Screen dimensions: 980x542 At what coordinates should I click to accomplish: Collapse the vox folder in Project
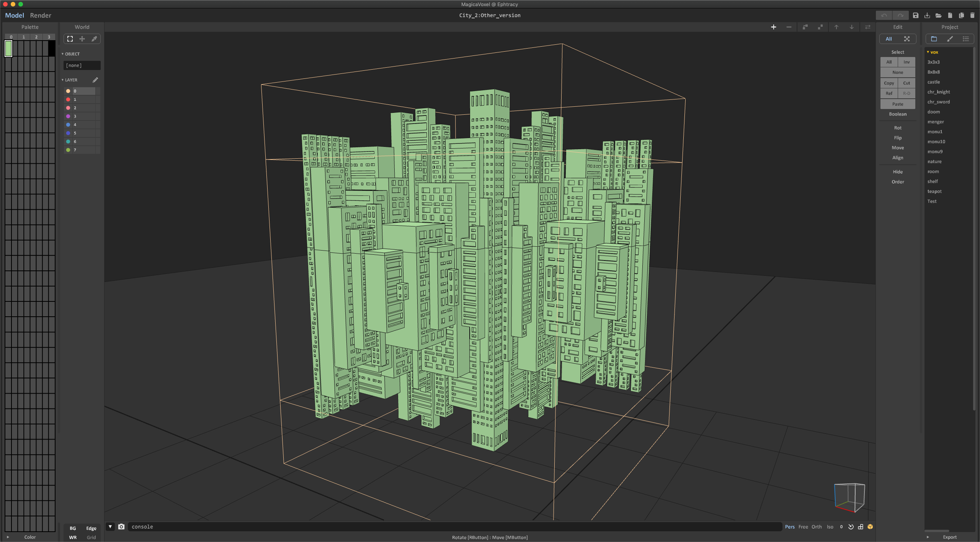coord(928,52)
